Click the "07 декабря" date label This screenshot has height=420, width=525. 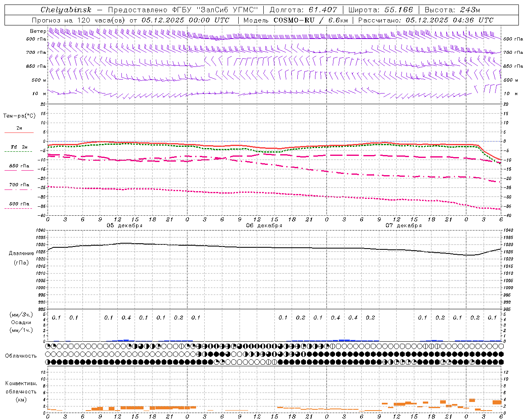click(x=404, y=226)
